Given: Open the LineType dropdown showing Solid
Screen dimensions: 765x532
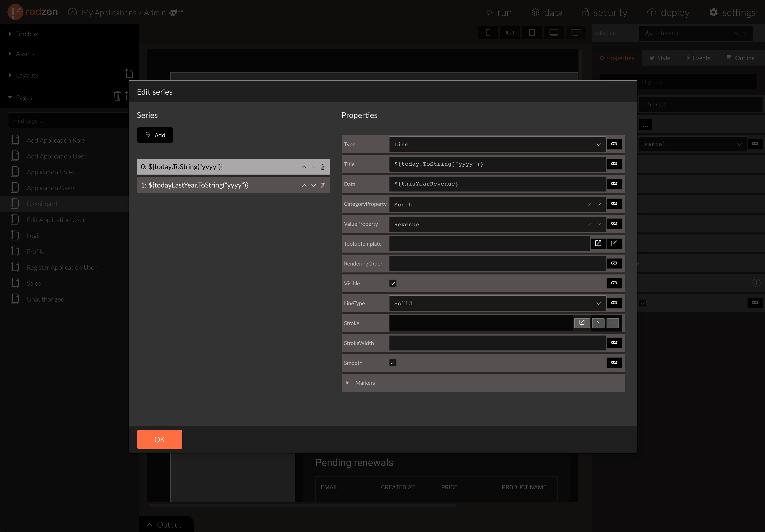Looking at the screenshot, I should (x=497, y=304).
